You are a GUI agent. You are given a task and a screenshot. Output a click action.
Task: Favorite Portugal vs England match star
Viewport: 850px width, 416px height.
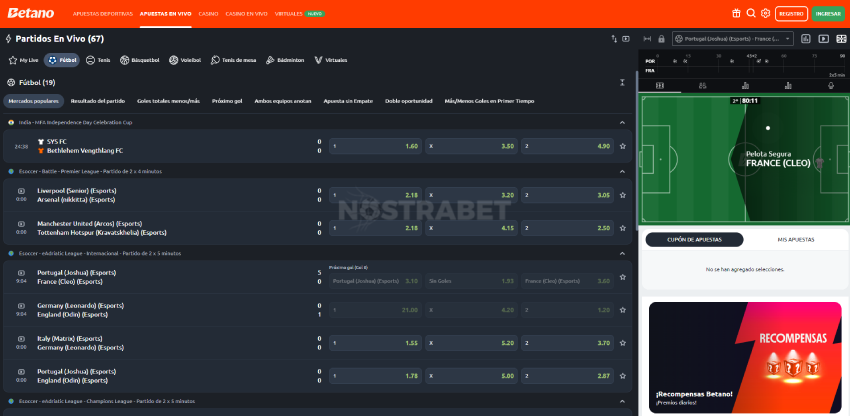tap(623, 376)
